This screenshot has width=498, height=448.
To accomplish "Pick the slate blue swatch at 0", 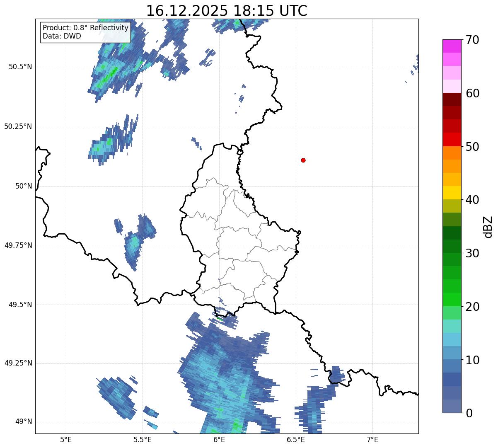I will click(452, 406).
